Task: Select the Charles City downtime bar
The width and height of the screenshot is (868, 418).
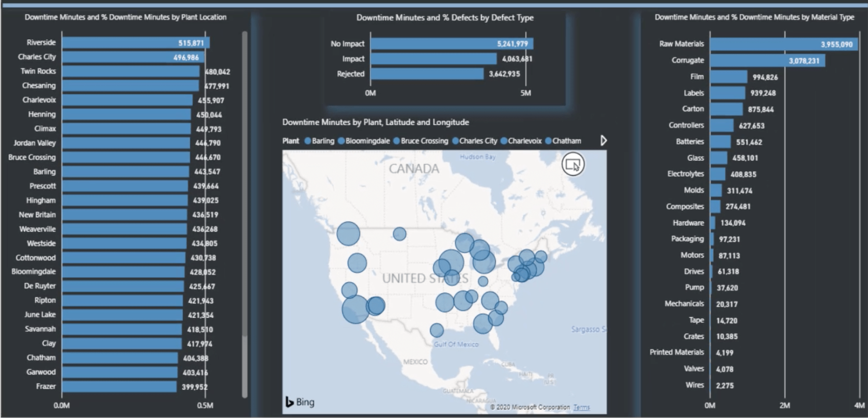Action: click(x=133, y=57)
